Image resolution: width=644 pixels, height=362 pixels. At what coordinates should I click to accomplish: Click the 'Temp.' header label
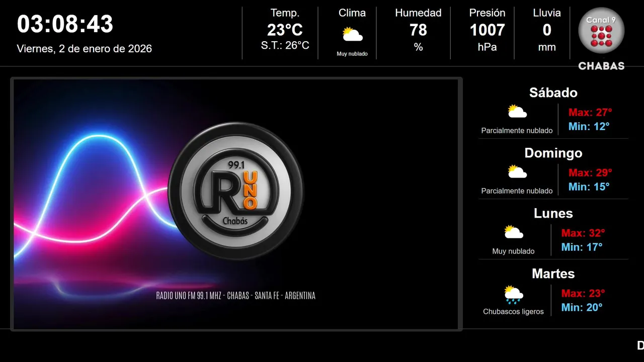(285, 13)
